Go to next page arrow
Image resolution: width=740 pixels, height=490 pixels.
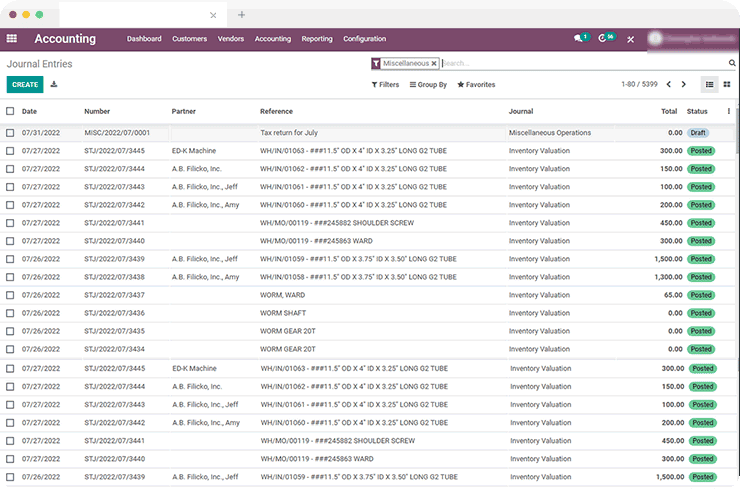(683, 84)
